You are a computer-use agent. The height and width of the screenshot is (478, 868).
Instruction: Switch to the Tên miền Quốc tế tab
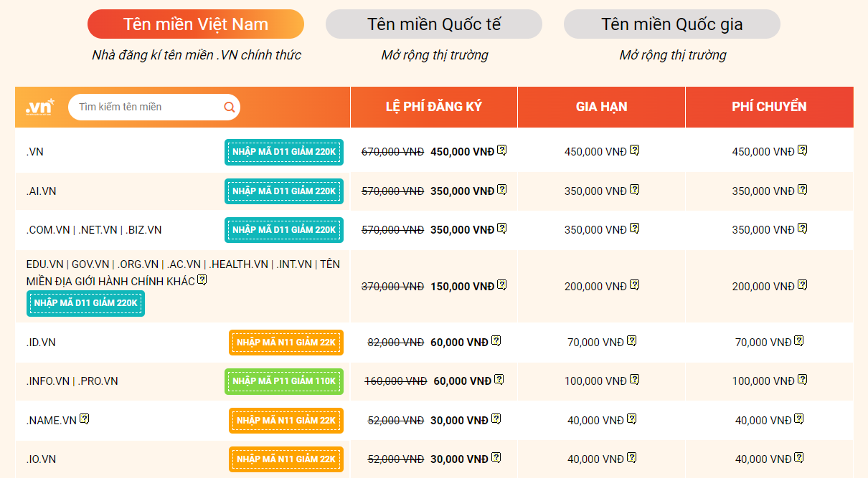click(433, 24)
